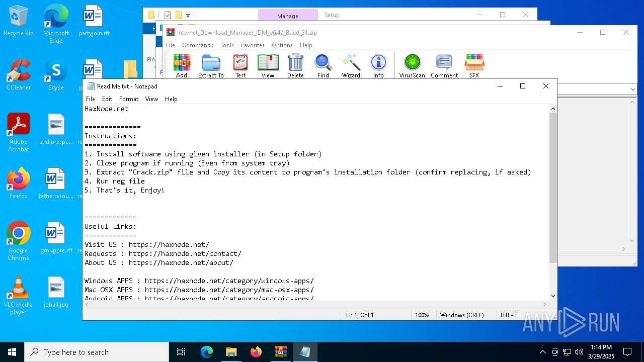Viewport: 644px width, 362px height.
Task: Open Notepad Edit menu
Action: click(x=107, y=99)
